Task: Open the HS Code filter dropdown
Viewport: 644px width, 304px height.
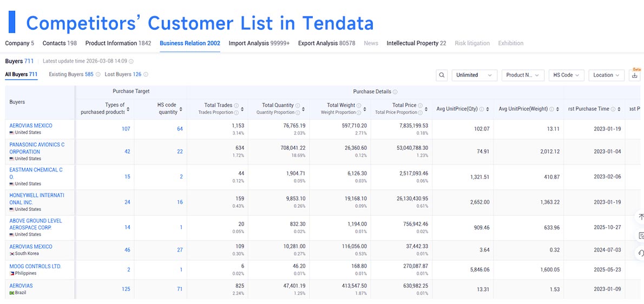Action: (567, 75)
